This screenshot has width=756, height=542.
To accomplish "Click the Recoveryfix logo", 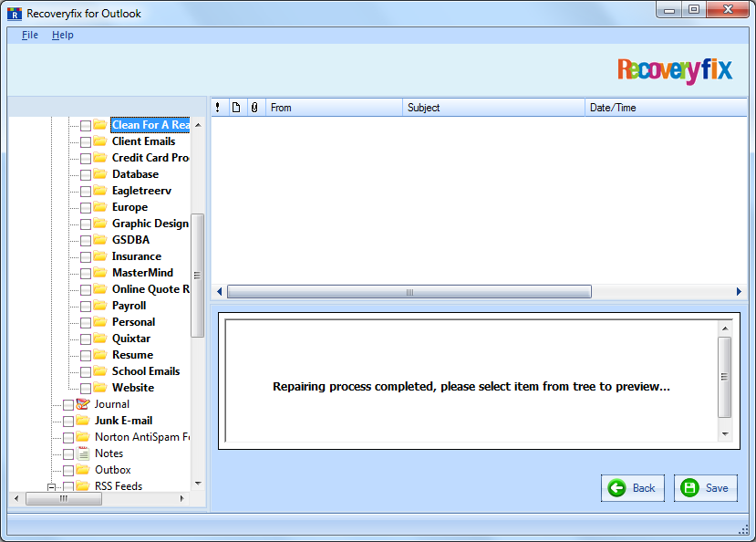I will pyautogui.click(x=675, y=70).
